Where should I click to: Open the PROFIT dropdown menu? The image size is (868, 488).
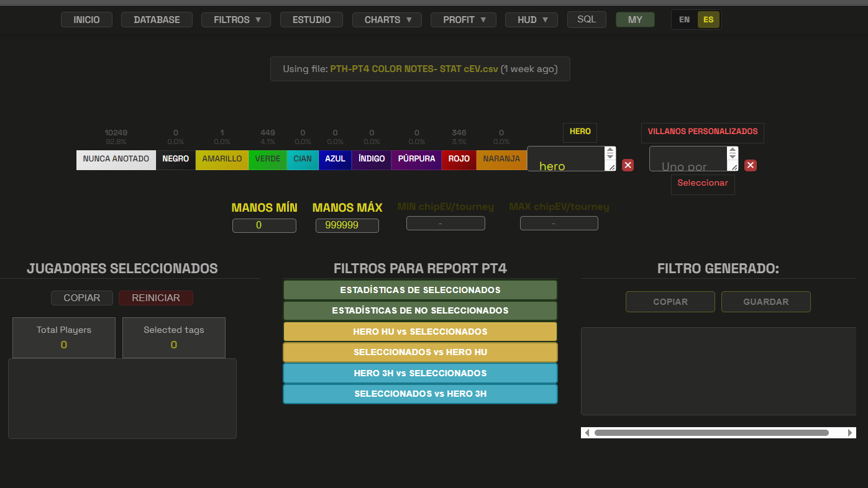point(463,20)
